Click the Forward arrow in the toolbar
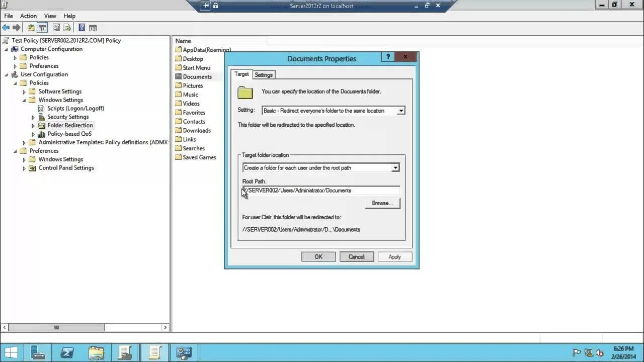This screenshot has width=644, height=362. [x=17, y=28]
